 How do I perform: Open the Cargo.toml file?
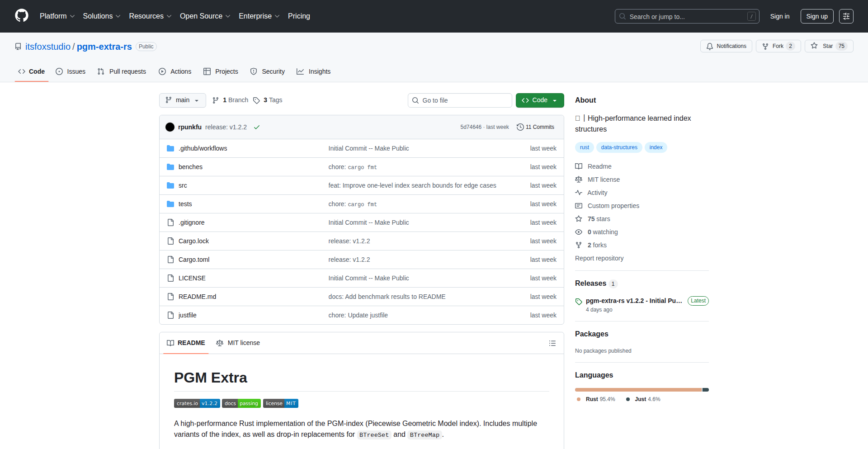(x=193, y=260)
